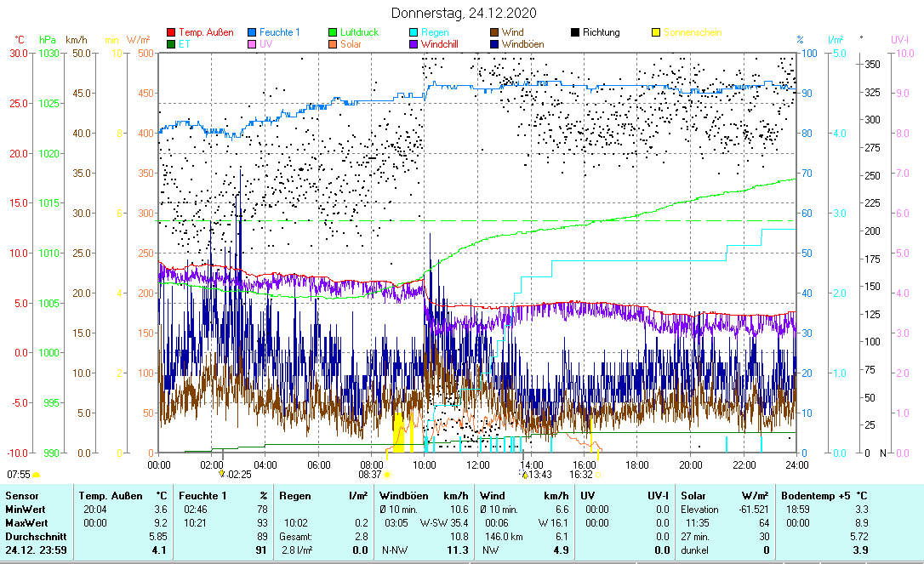Click the sunset marker labeled 16:32
924x564 pixels.
pyautogui.click(x=596, y=475)
